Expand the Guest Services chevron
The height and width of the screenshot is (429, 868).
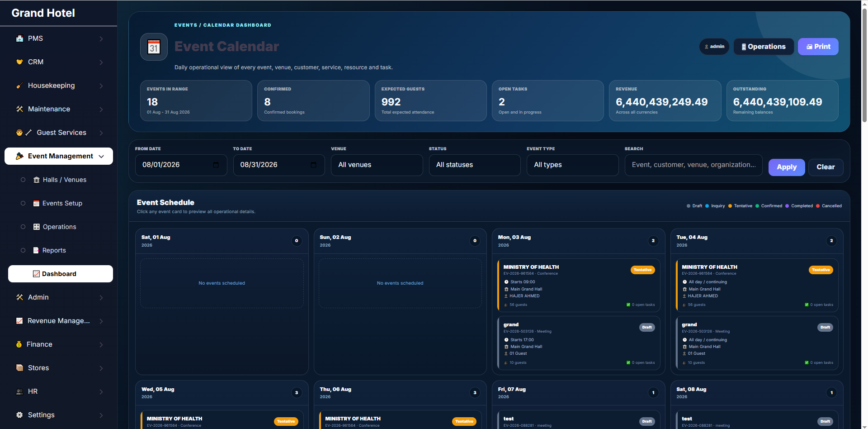[x=101, y=133]
